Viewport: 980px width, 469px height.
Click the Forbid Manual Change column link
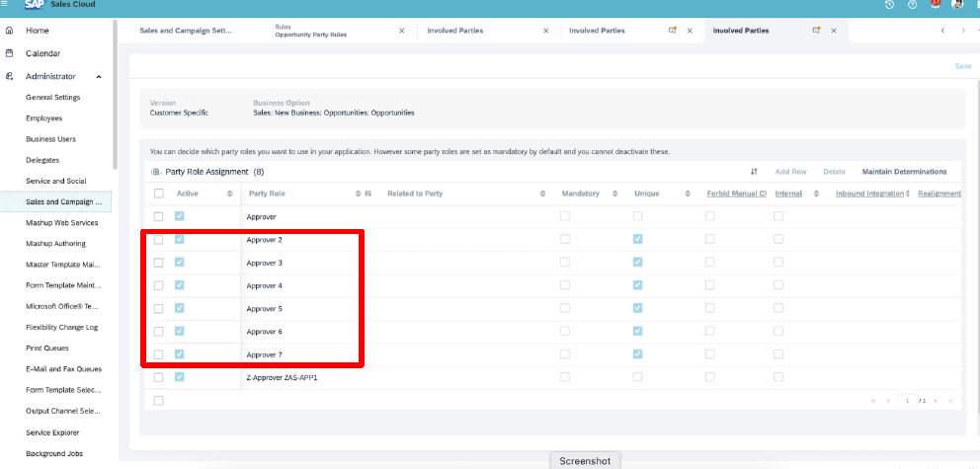(736, 194)
